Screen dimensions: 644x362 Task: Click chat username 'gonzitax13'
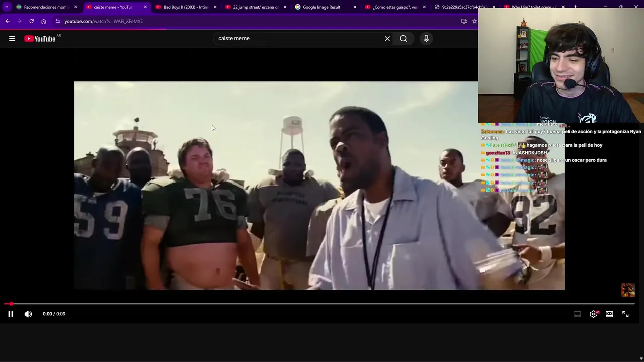[498, 153]
